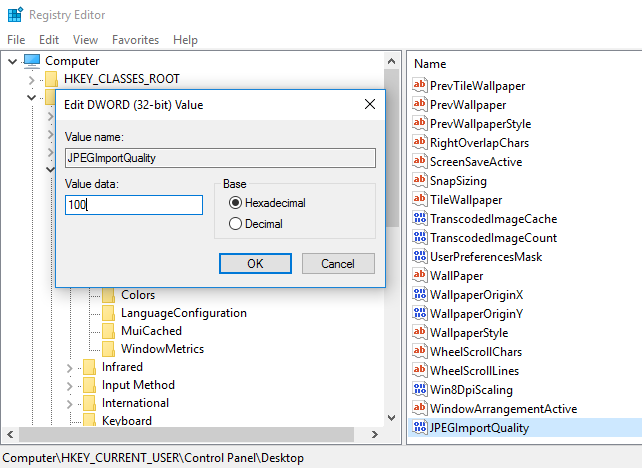This screenshot has height=468, width=642.
Task: Select the LanguageConfiguration key
Action: tap(184, 313)
